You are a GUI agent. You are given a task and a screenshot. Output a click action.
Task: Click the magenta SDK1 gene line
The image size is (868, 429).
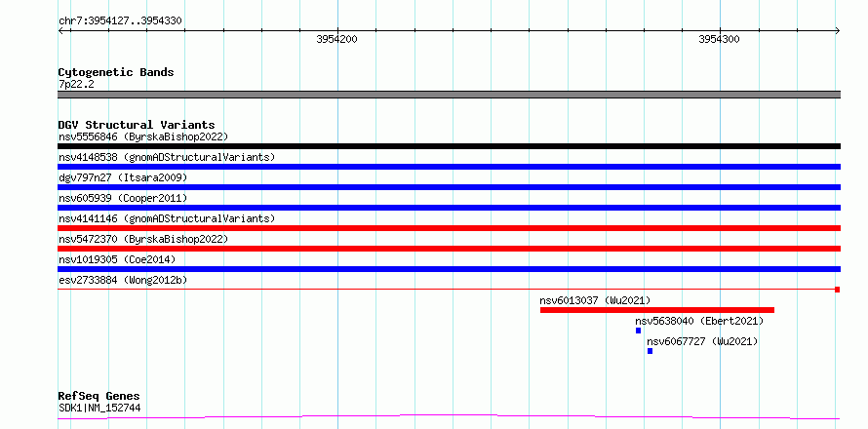449,417
